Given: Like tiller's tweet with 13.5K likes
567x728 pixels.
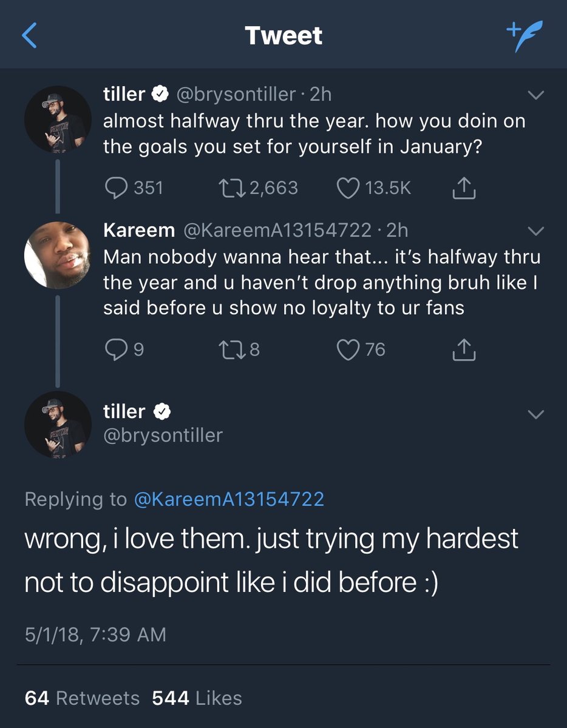Looking at the screenshot, I should [348, 188].
